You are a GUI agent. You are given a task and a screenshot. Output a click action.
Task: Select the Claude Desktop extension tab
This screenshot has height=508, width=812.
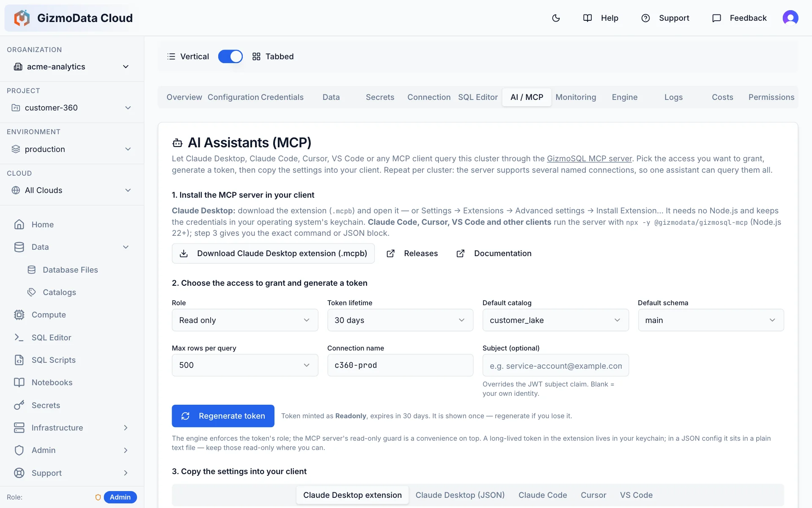click(x=352, y=495)
